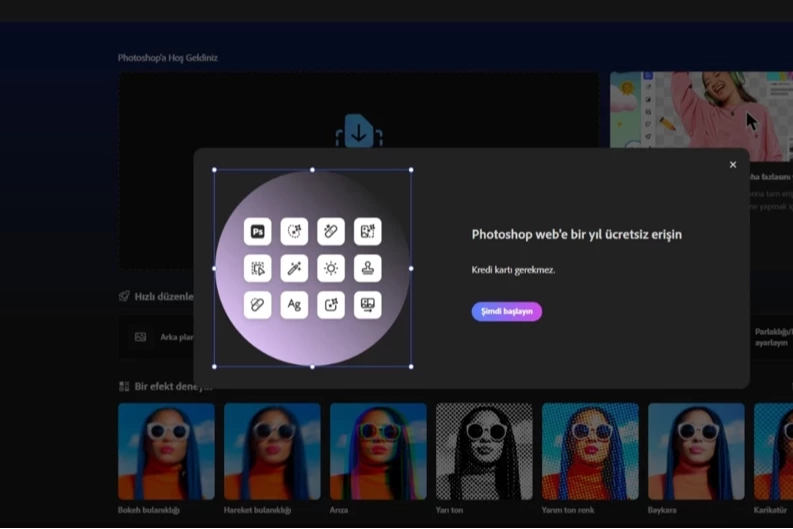Viewport: 793px width, 529px height.
Task: Click the Ag text icon in dialog
Action: [x=294, y=305]
